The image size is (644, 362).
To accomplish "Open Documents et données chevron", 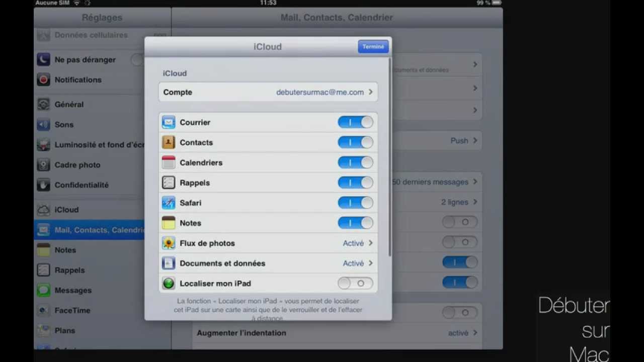I will tap(371, 263).
